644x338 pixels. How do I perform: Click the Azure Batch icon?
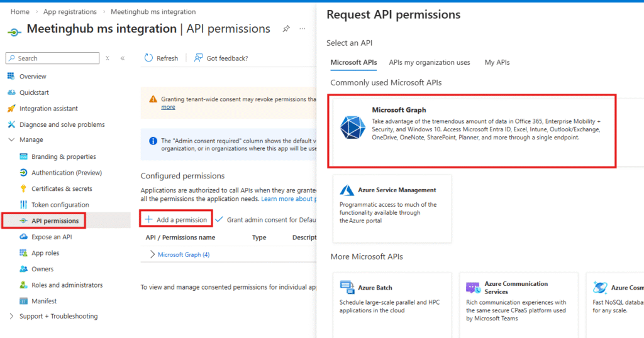[x=347, y=288]
